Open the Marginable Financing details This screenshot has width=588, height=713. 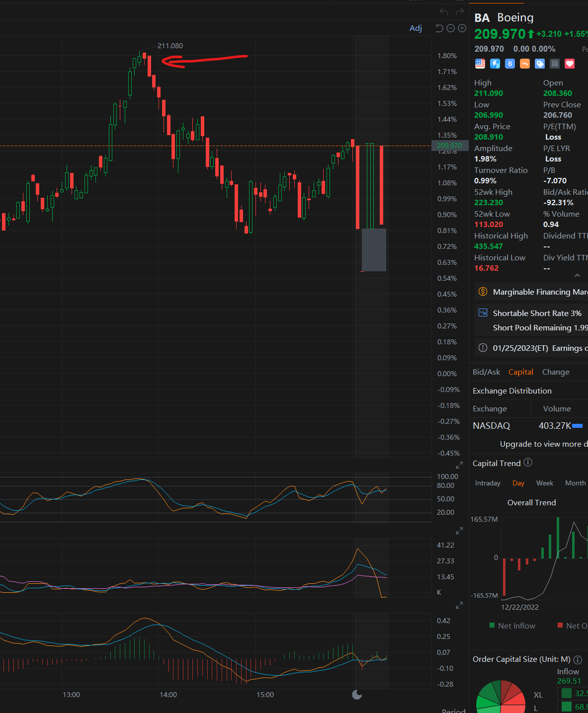tap(531, 292)
